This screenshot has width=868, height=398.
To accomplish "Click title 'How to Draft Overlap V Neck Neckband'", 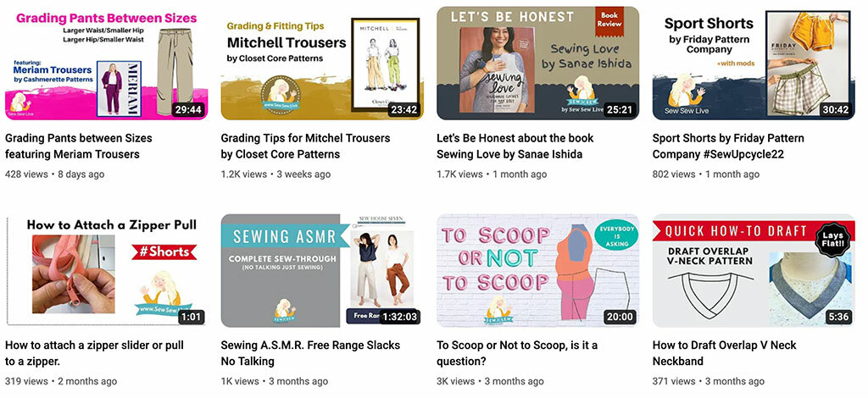I will (725, 353).
